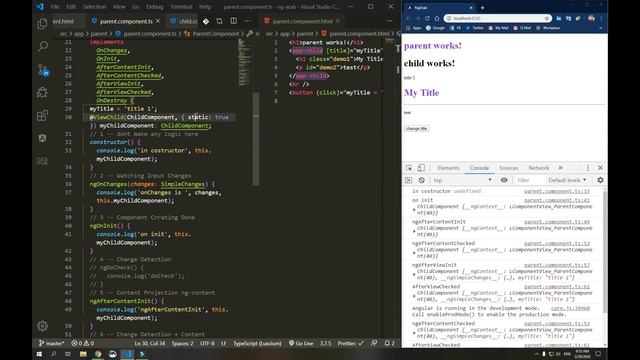Change language mode TypeScript in status bar

257,343
